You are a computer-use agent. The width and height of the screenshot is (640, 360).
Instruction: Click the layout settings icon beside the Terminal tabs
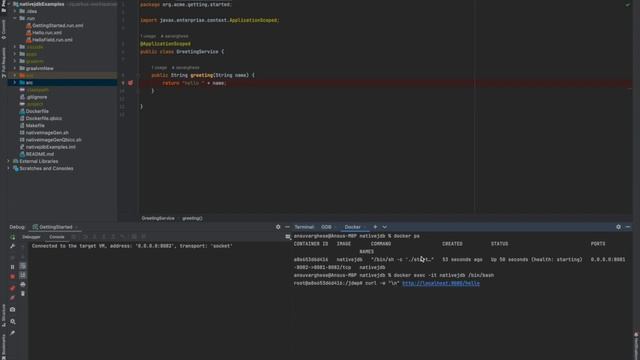[x=288, y=237]
